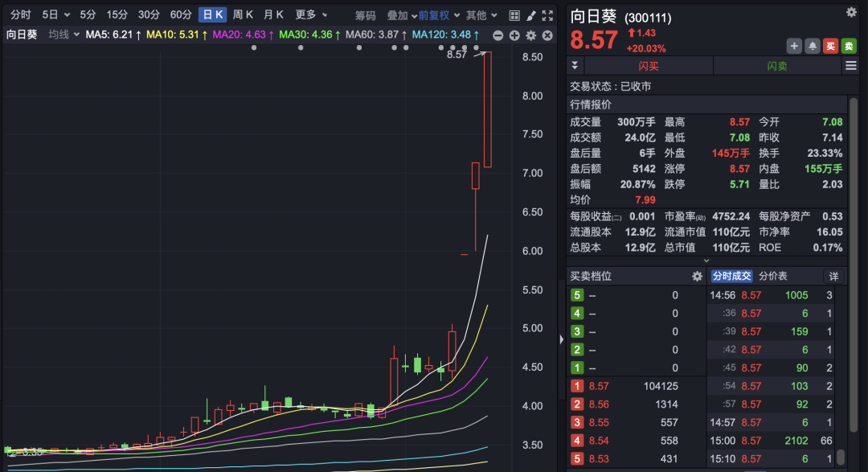Screen dimensions: 868x472
Task: Select the 分时成交 tab
Action: 731,276
